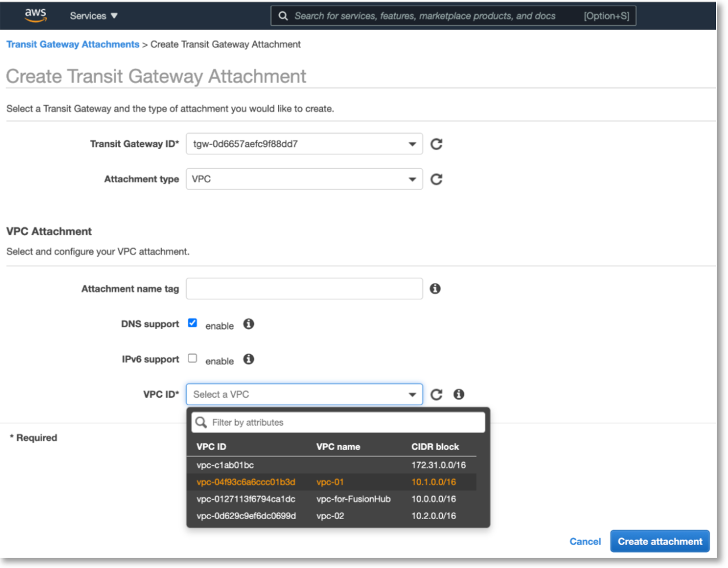
Task: Click the 10.0.0.0/16 CIDR cell
Action: click(x=434, y=499)
